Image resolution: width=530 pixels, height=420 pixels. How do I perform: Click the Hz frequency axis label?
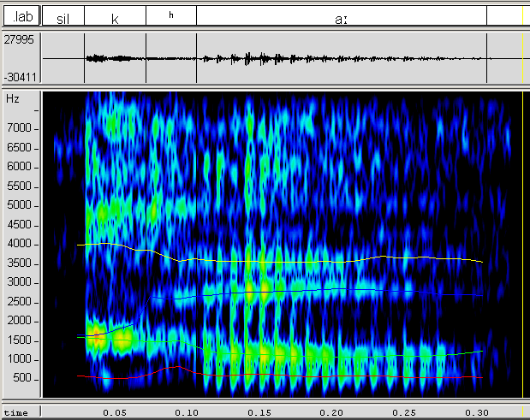(12, 99)
